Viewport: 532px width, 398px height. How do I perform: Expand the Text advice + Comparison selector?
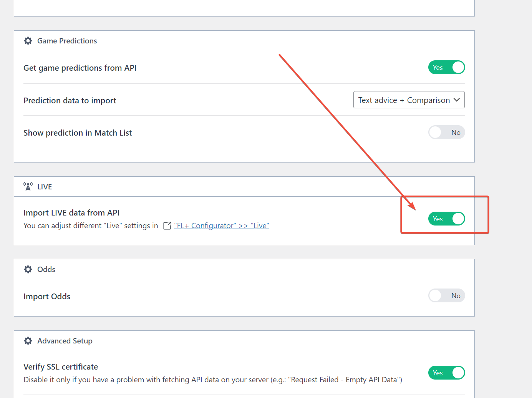pyautogui.click(x=409, y=100)
